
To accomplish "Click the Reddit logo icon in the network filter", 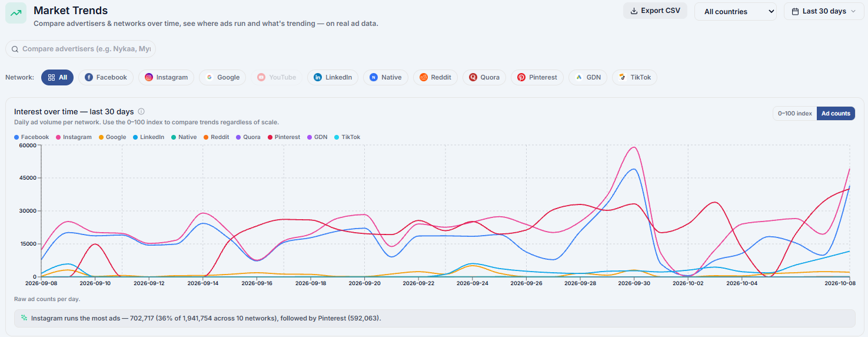I will 424,77.
